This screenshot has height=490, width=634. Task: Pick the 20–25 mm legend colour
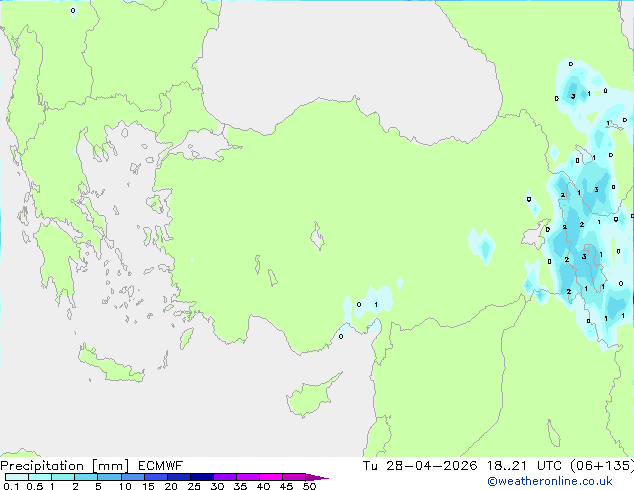point(178,477)
